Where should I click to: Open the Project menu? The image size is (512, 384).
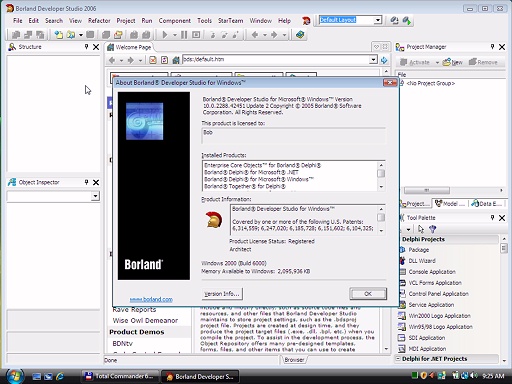click(126, 21)
